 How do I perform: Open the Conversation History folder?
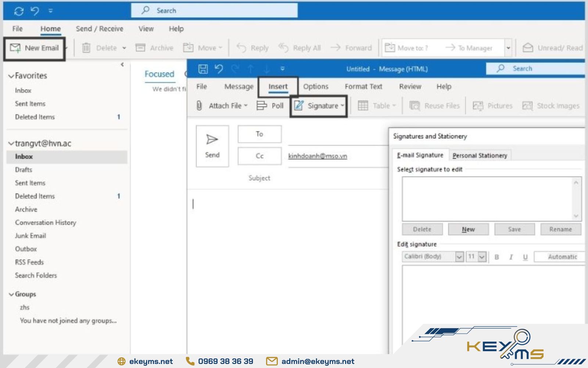pyautogui.click(x=46, y=223)
